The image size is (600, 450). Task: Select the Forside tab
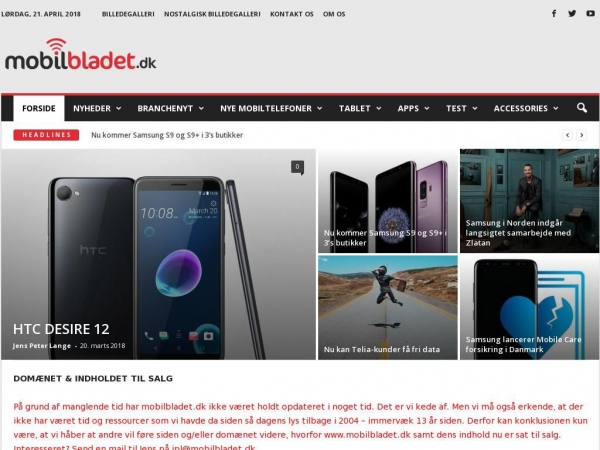[39, 108]
